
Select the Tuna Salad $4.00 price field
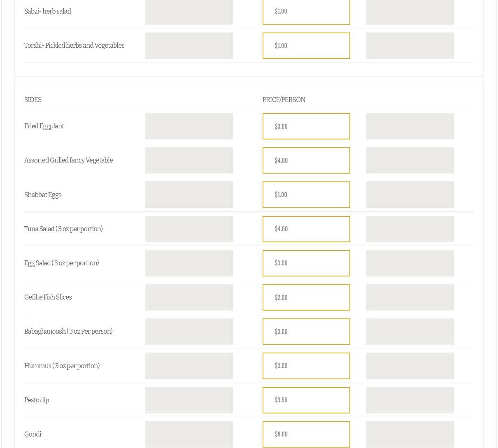(306, 229)
